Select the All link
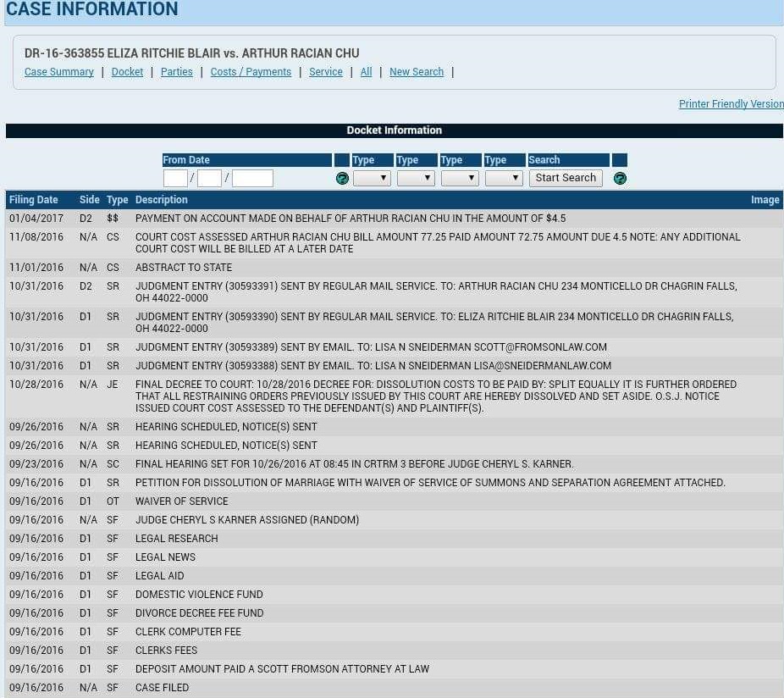 (x=366, y=72)
